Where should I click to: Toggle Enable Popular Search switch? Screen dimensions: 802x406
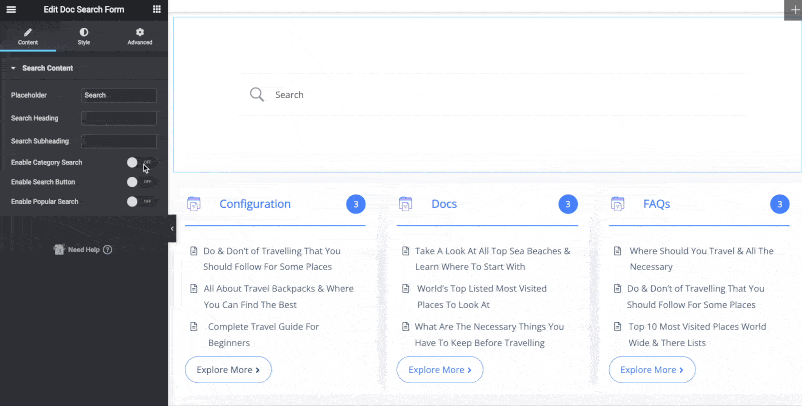coord(139,202)
